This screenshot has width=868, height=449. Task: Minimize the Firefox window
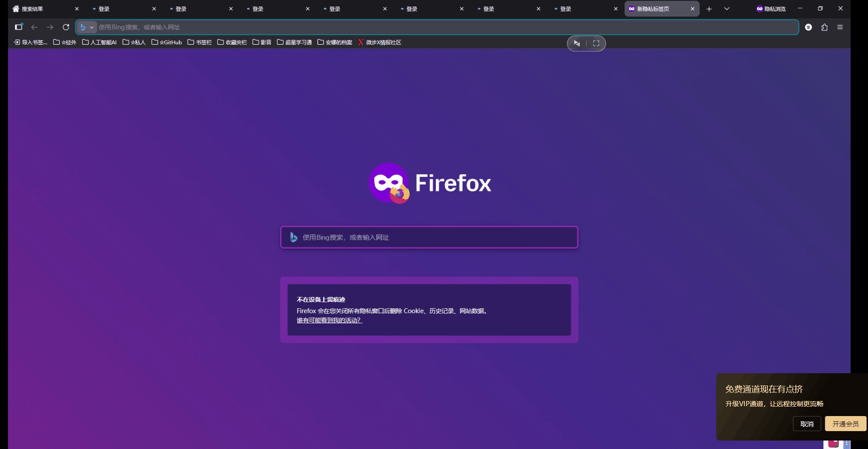(x=800, y=8)
